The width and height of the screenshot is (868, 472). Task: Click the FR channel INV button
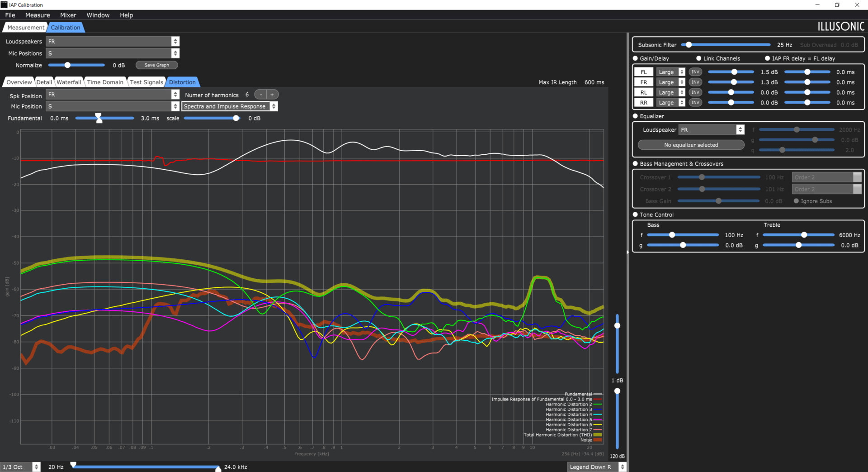(695, 82)
